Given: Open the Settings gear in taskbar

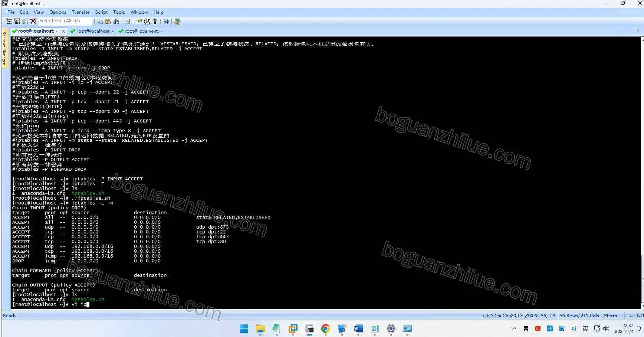Looking at the screenshot, I should (x=391, y=328).
